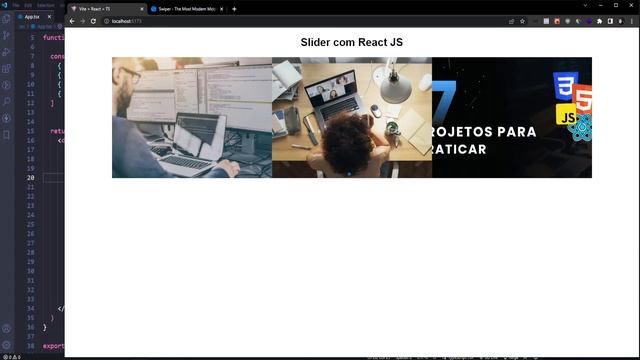Close the Swiper browser tab
This screenshot has width=640, height=360.
(222, 9)
